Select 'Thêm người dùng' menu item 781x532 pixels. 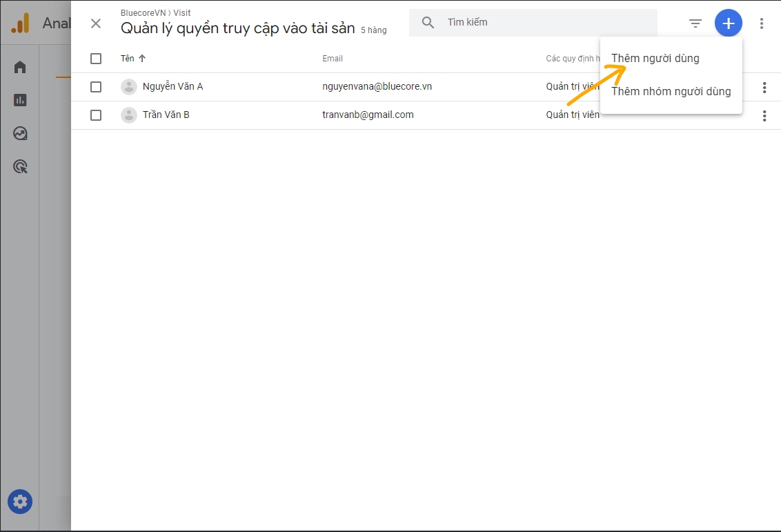point(655,59)
